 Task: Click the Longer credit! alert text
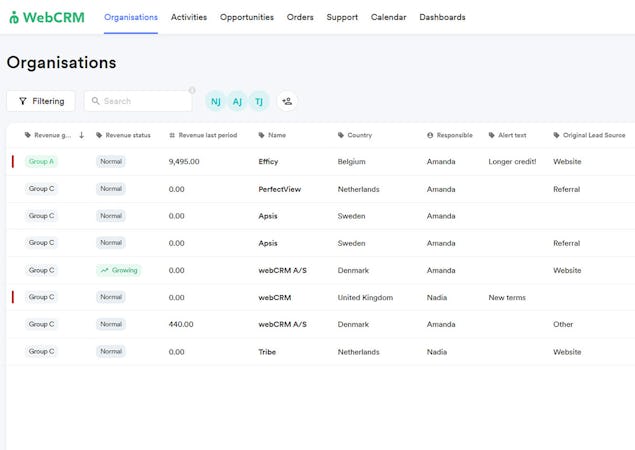[x=512, y=162]
